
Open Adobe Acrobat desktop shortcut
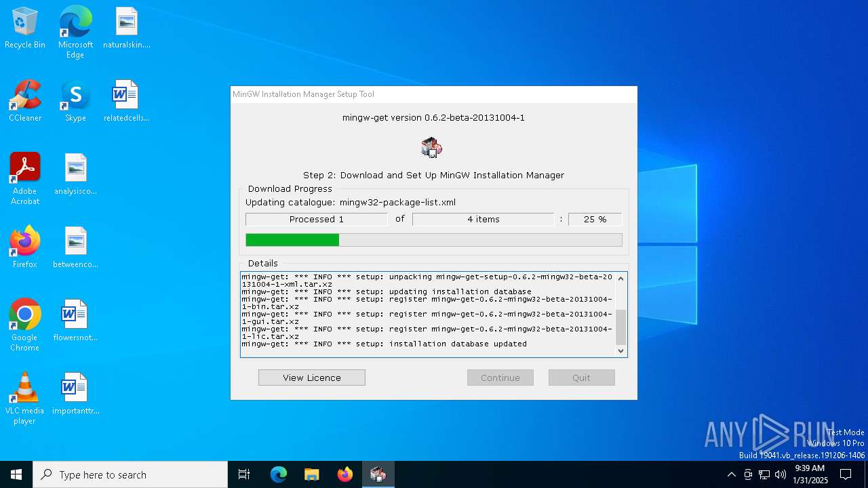click(25, 180)
